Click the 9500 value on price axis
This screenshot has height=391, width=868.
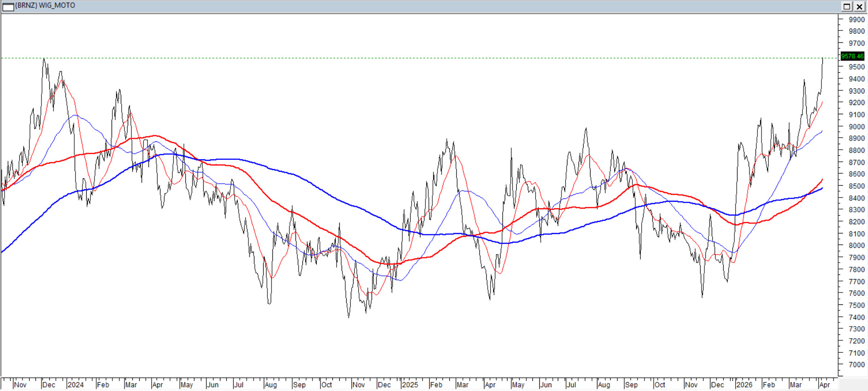pyautogui.click(x=856, y=67)
